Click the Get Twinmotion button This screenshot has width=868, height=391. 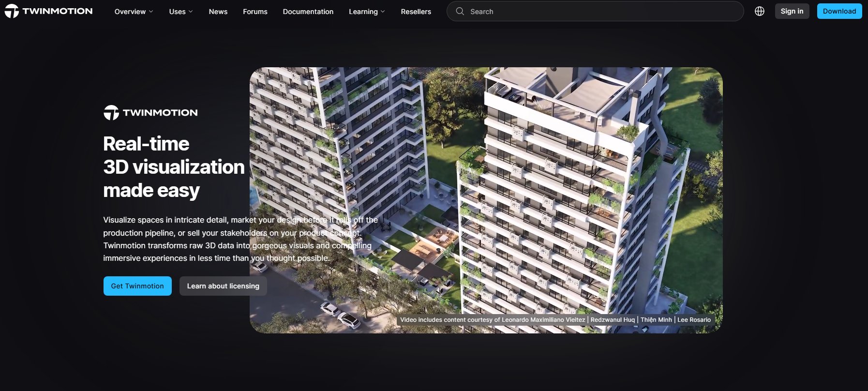click(x=137, y=286)
